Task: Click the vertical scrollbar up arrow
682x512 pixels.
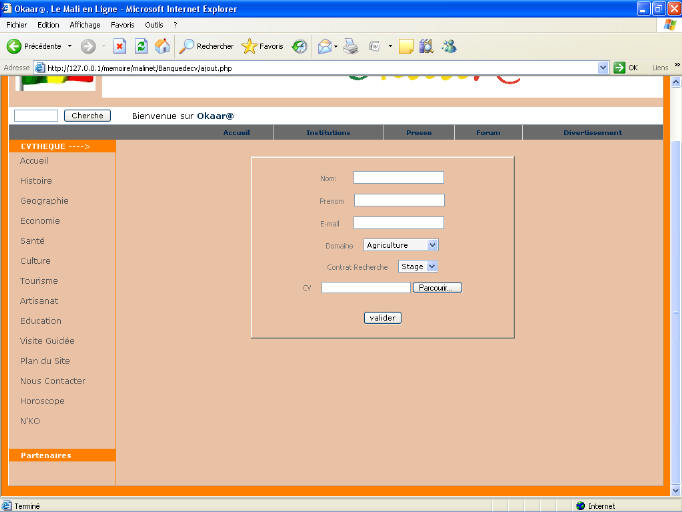Action: coord(675,81)
